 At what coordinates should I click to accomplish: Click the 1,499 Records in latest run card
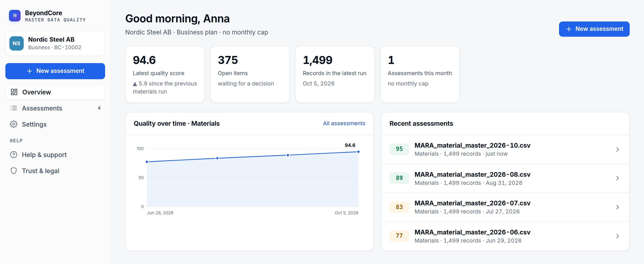point(335,74)
